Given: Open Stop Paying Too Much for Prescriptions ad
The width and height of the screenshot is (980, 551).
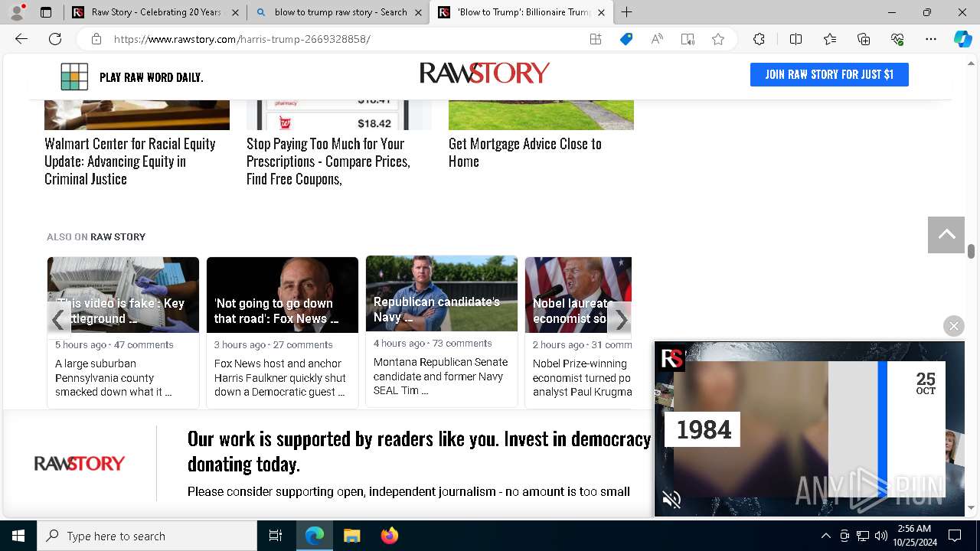Looking at the screenshot, I should click(328, 161).
